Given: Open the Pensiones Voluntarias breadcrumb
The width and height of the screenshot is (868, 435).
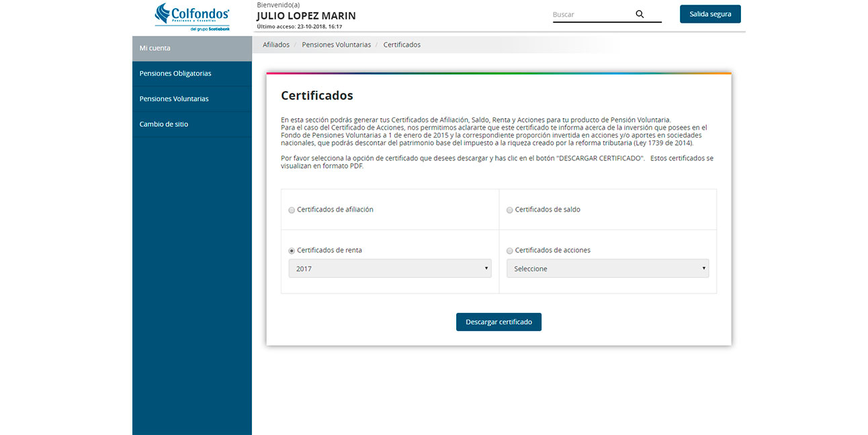Looking at the screenshot, I should click(336, 44).
